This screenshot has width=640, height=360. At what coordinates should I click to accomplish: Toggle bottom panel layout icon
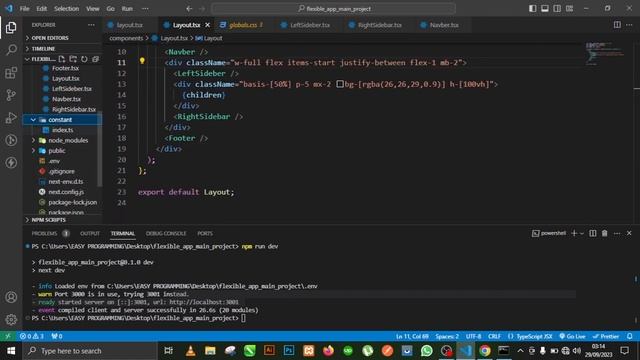pyautogui.click(x=545, y=9)
